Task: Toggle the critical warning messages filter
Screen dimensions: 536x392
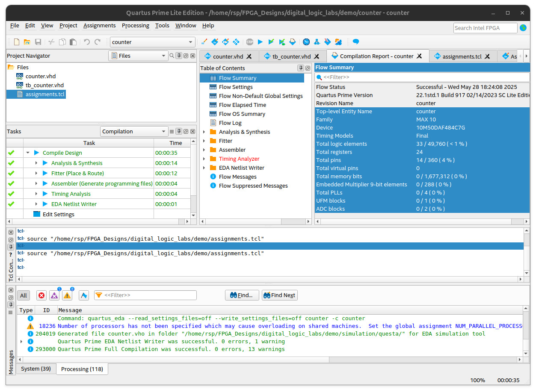Action: (54, 295)
